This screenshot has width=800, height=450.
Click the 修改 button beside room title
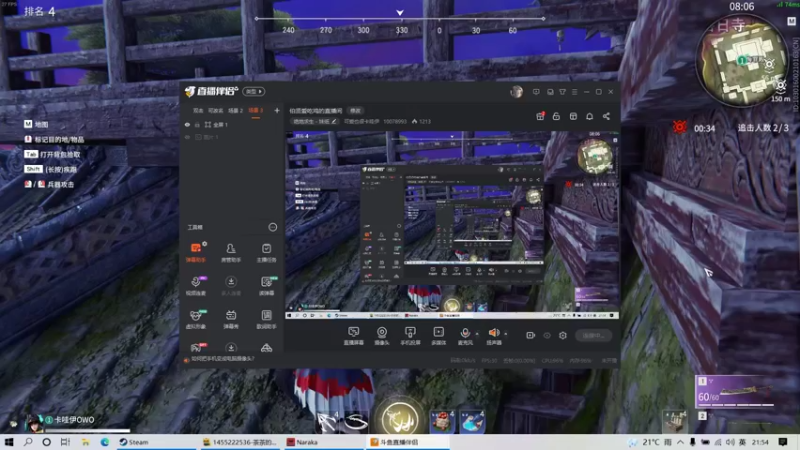[x=355, y=111]
